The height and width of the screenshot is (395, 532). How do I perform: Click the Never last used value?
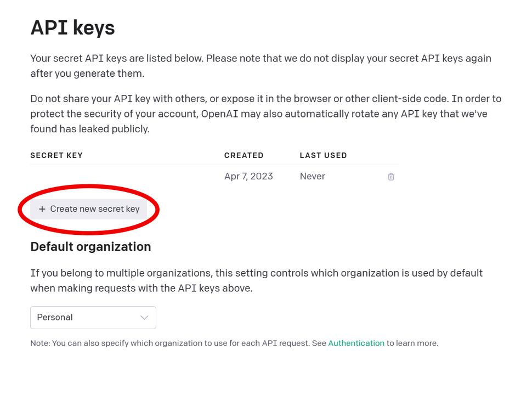[x=312, y=177]
